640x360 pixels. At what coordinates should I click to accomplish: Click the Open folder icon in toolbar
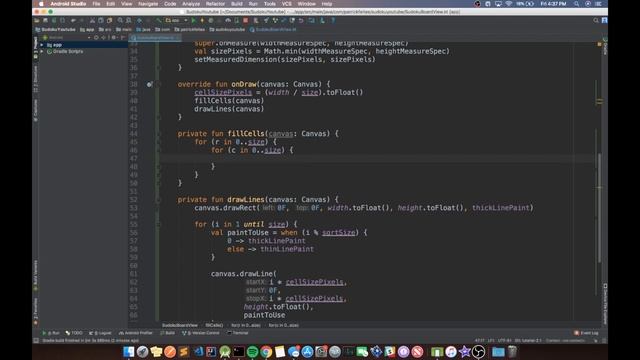pos(37,20)
